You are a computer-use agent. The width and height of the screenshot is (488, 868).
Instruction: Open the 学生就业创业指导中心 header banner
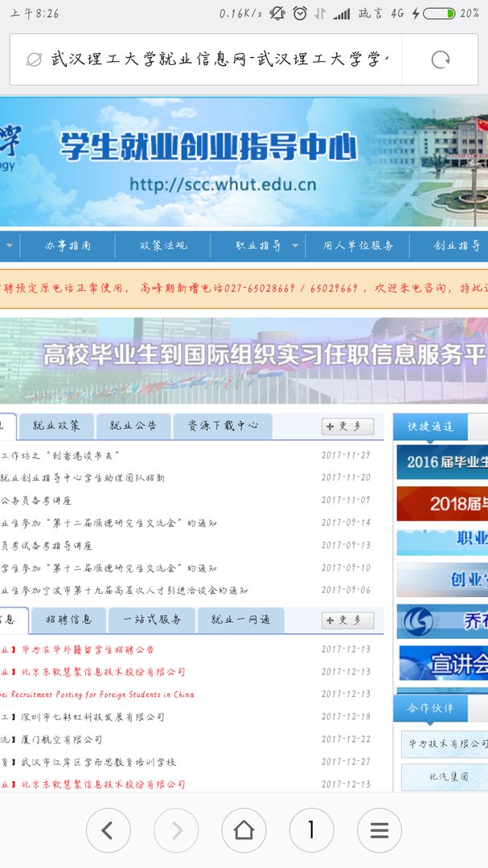point(244,162)
